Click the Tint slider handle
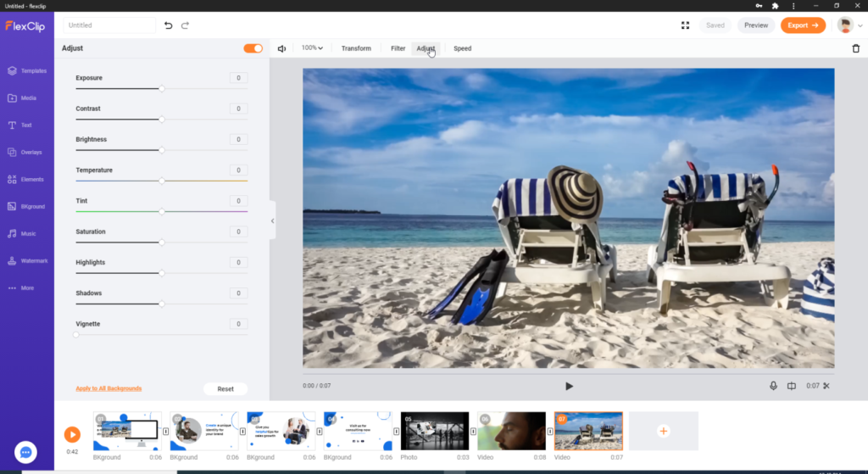The height and width of the screenshot is (474, 868). click(x=162, y=211)
